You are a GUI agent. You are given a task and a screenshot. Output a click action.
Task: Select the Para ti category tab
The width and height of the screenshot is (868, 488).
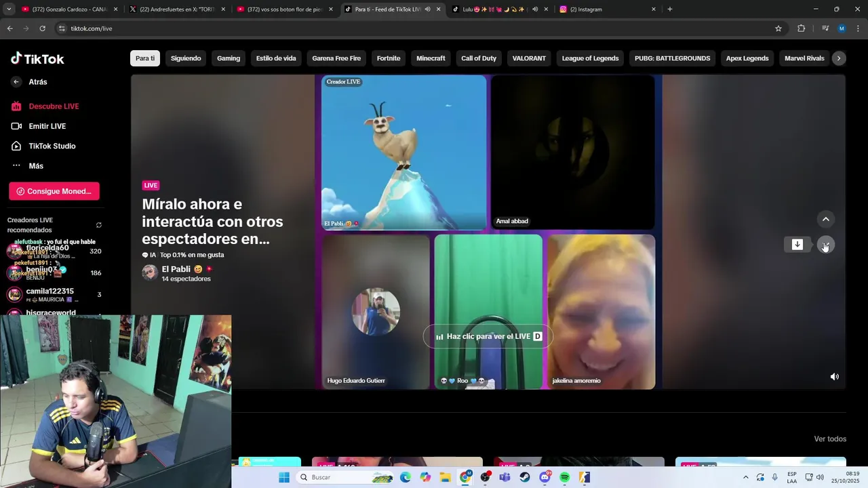pos(145,58)
